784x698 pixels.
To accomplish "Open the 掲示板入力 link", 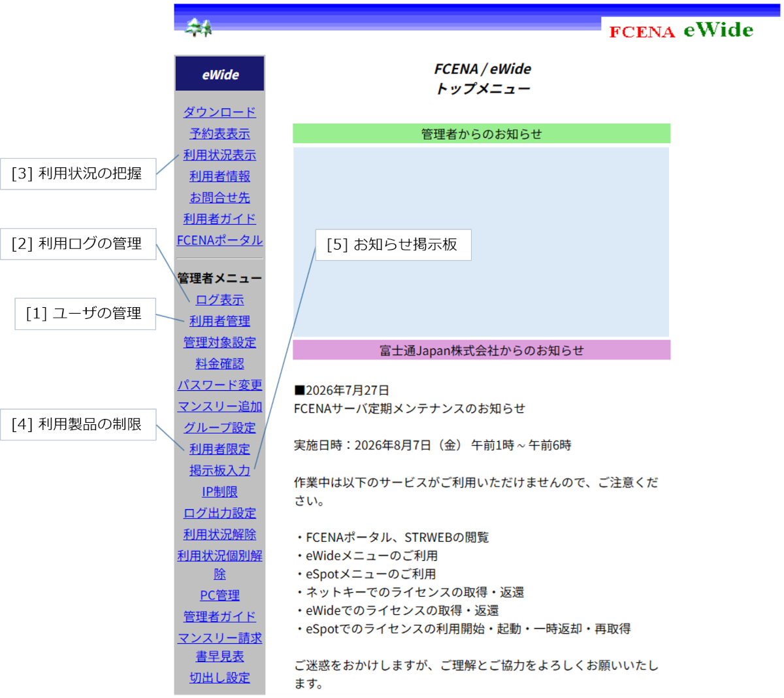I will point(220,471).
